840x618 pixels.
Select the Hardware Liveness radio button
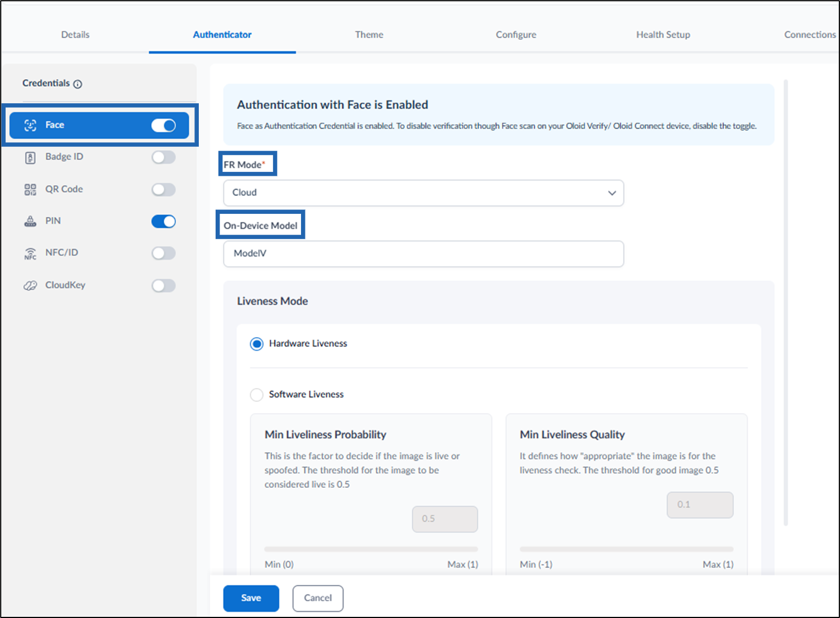[256, 344]
